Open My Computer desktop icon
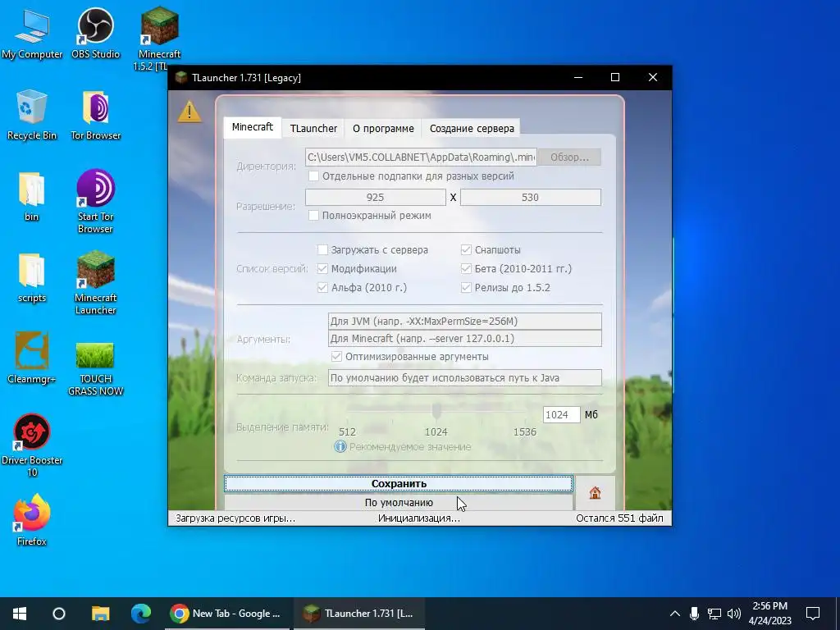Image resolution: width=840 pixels, height=630 pixels. [x=32, y=34]
